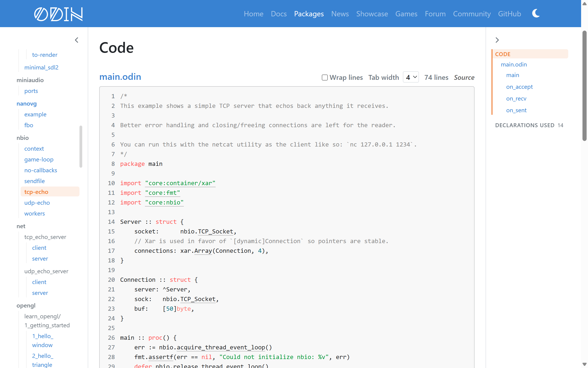Collapse the left sidebar chevron

(x=76, y=40)
